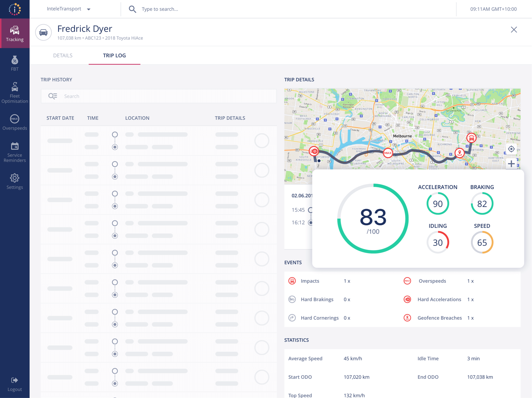Open the Overspeeds page
This screenshot has width=532, height=398.
[15, 122]
